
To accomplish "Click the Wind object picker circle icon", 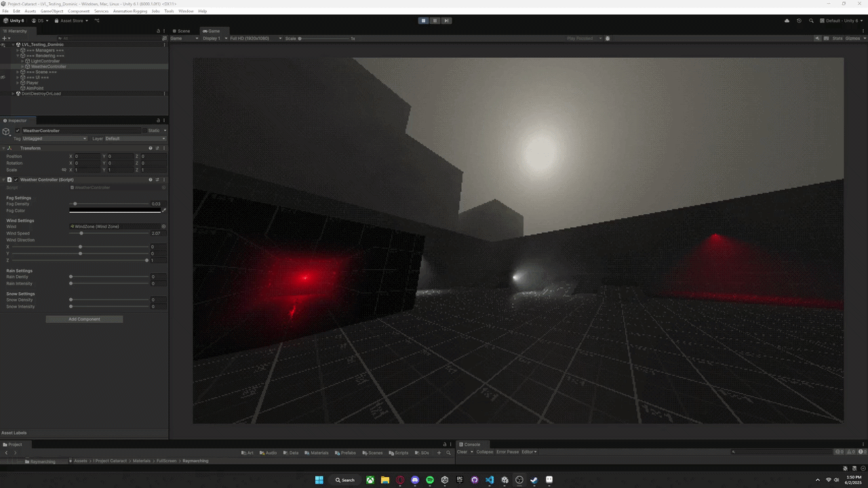I will pyautogui.click(x=163, y=226).
